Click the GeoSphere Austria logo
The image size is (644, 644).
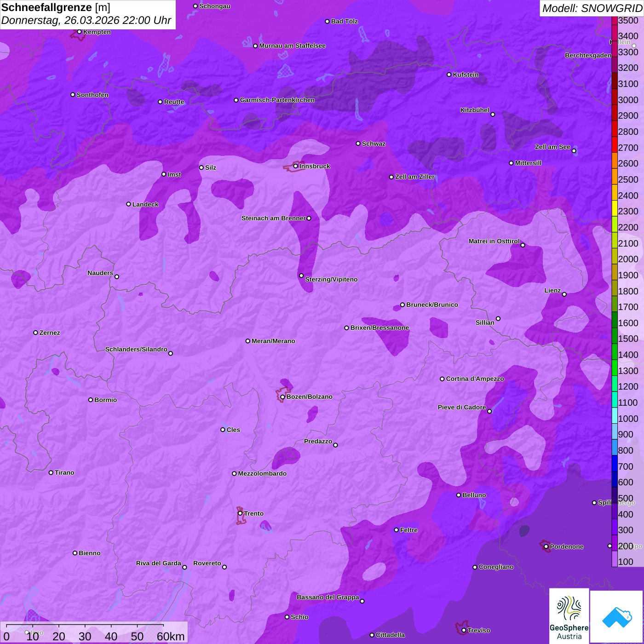[x=569, y=617]
